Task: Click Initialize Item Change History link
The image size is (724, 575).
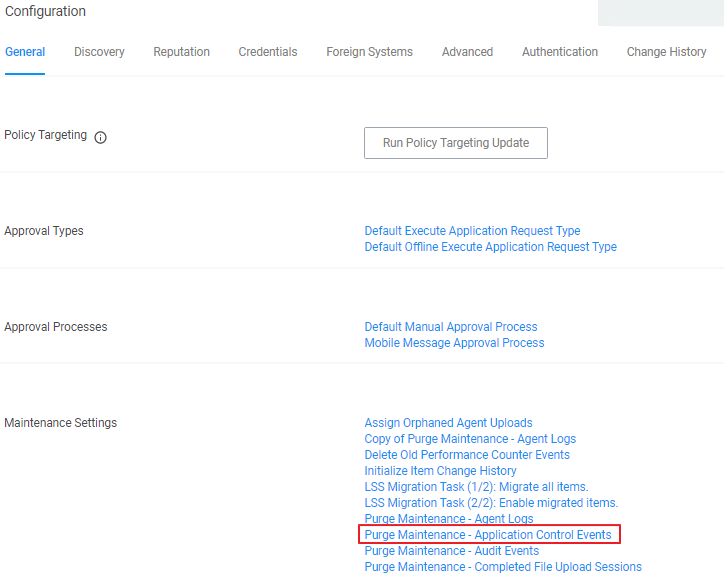Action: (440, 471)
